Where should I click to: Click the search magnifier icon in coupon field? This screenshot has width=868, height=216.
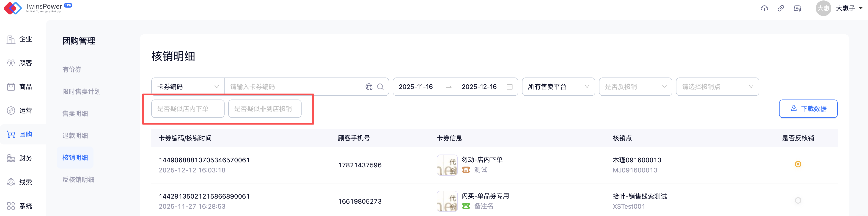click(380, 87)
